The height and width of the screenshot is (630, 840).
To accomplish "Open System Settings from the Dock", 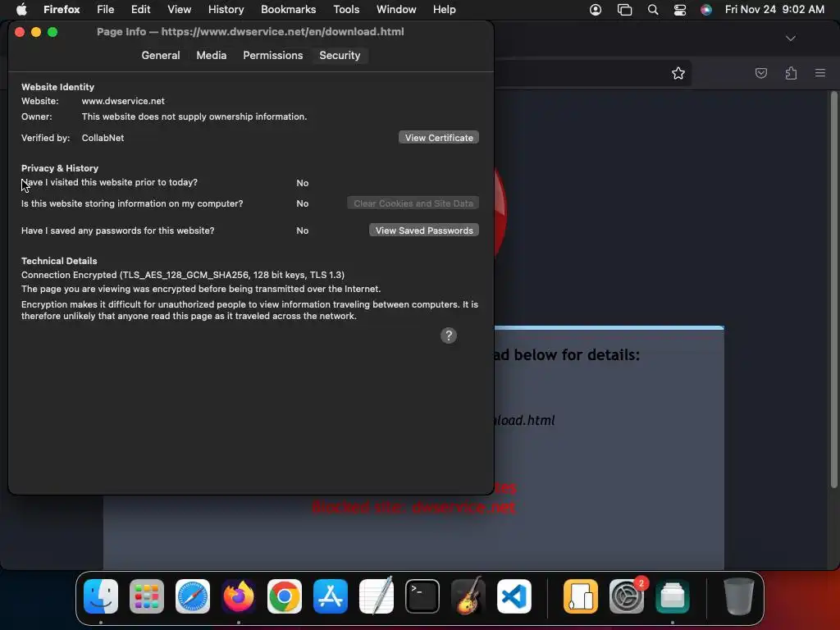I will pyautogui.click(x=626, y=596).
